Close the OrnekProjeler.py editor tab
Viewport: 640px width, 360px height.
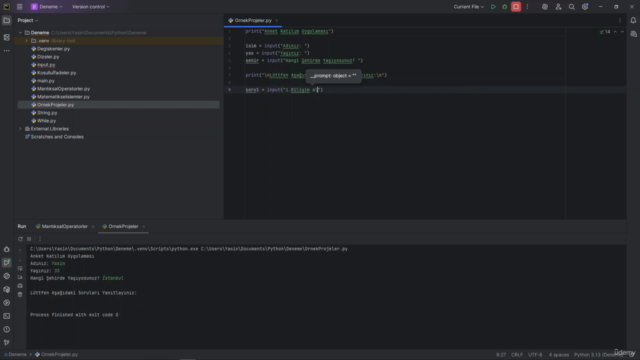coord(276,20)
